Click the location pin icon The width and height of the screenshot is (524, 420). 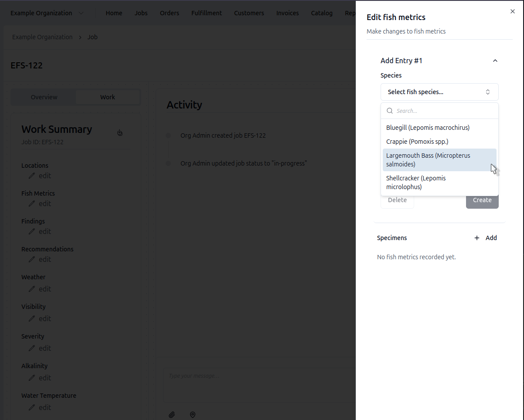tap(193, 415)
